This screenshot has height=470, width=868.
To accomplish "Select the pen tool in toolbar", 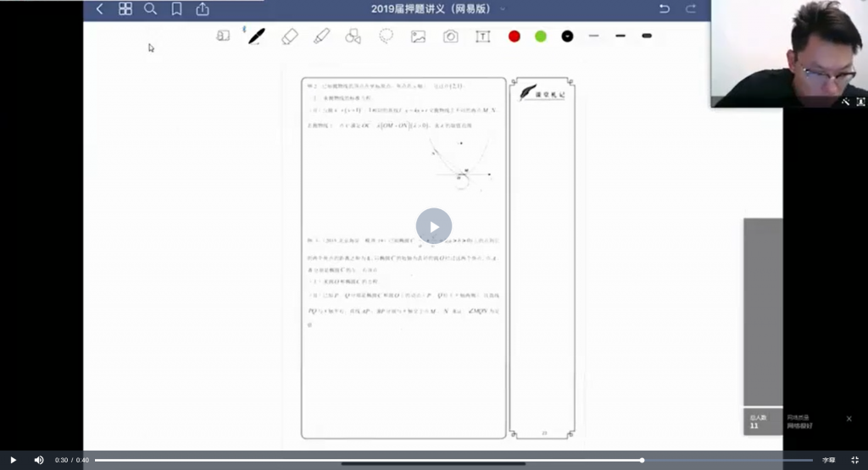I will pos(256,36).
